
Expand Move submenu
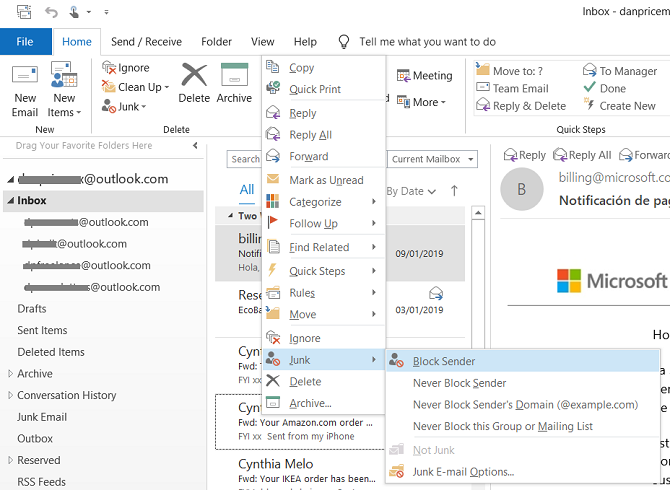click(324, 314)
